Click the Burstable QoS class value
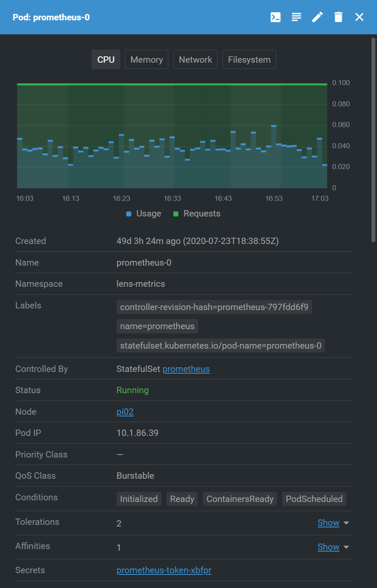The image size is (377, 588). [x=135, y=476]
